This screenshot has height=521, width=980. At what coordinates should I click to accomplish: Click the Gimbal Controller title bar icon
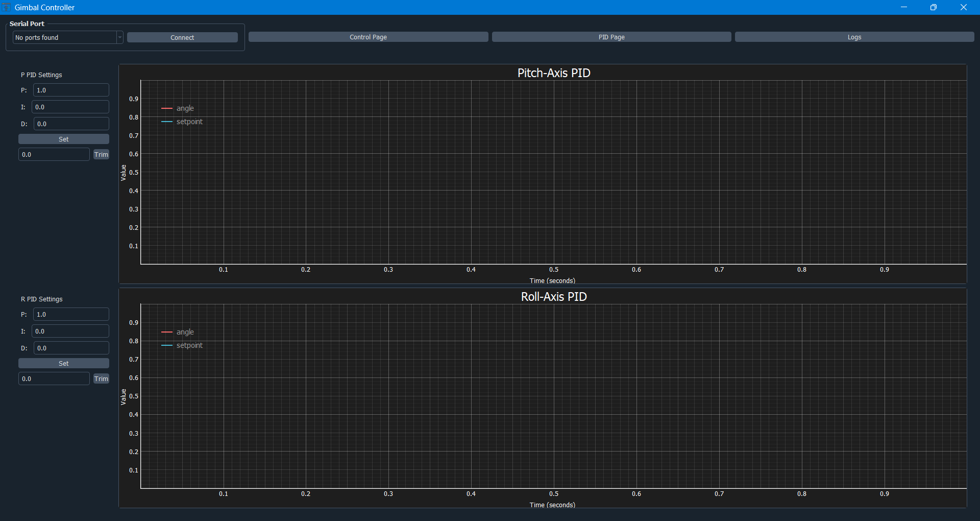(7, 7)
